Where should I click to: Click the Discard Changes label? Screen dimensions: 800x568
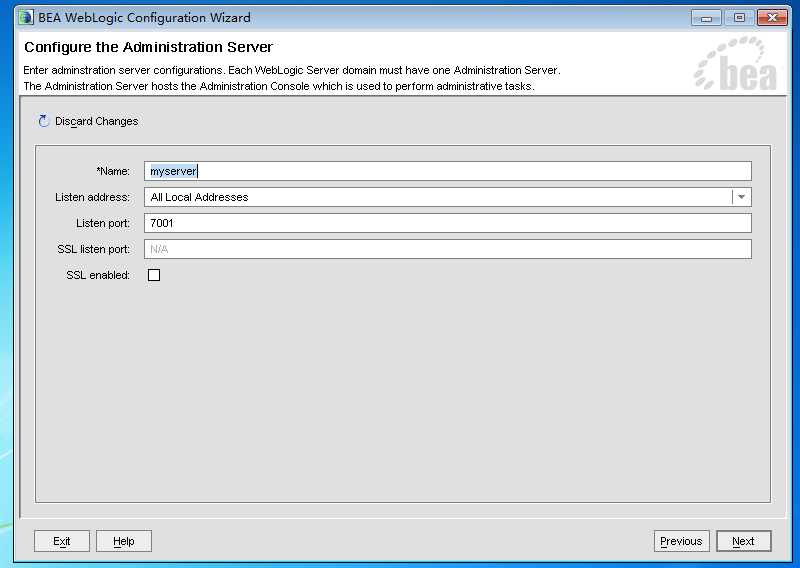[96, 121]
